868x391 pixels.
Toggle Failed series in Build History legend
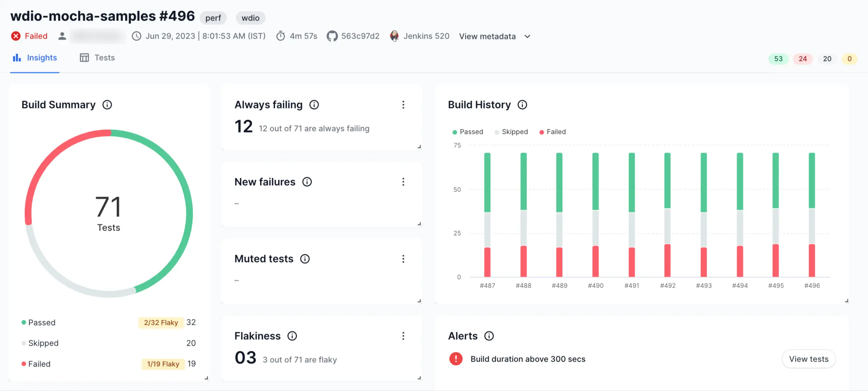552,132
